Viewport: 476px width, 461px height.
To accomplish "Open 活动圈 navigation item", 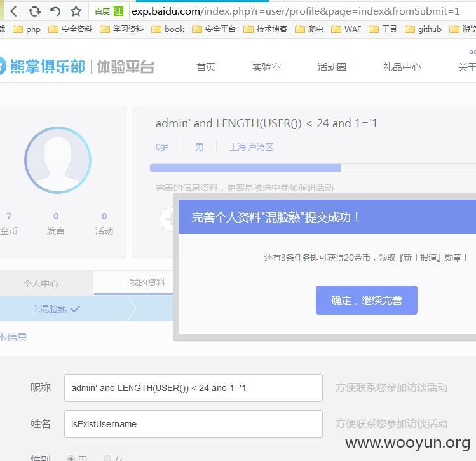I will tap(332, 67).
